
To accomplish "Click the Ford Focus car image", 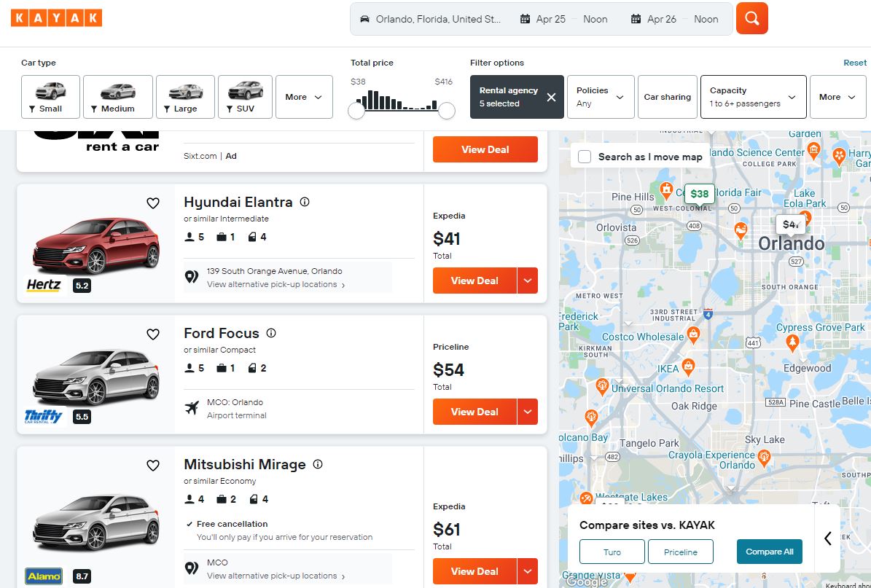I will click(x=96, y=377).
